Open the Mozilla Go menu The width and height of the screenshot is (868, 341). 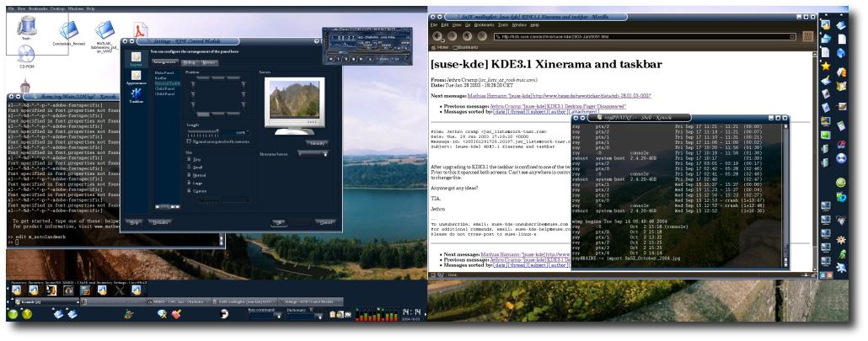click(468, 25)
